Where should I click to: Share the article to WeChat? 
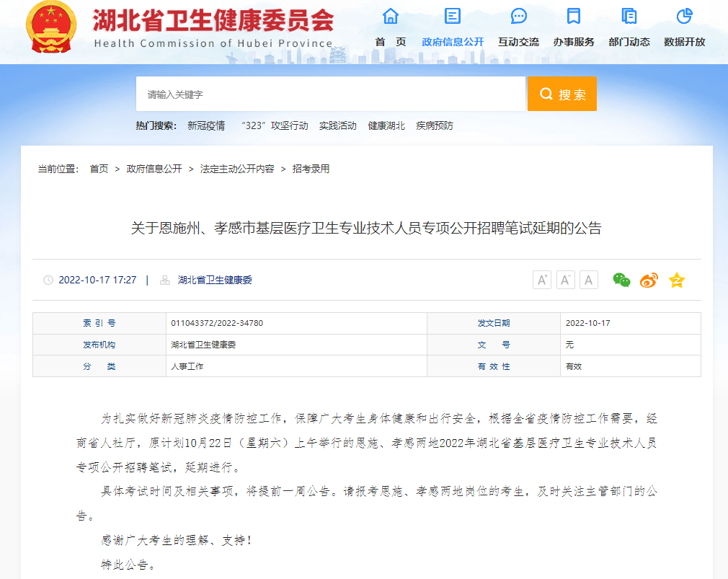click(x=621, y=280)
